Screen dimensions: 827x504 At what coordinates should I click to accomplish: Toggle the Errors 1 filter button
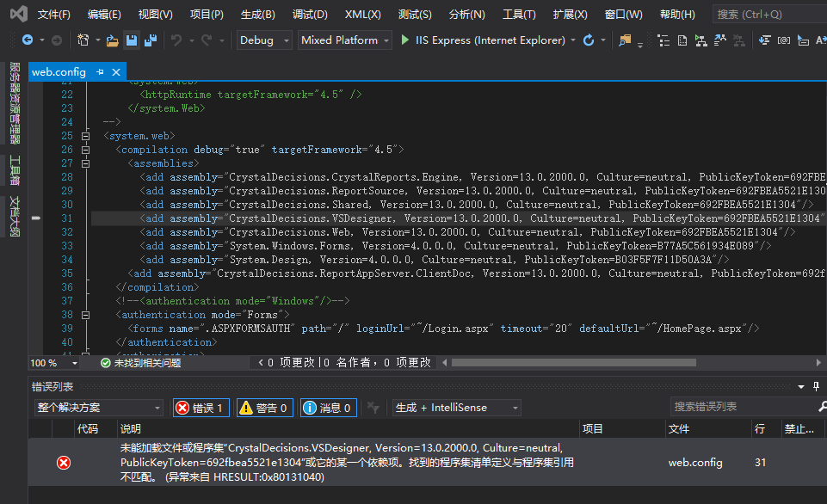coord(201,408)
